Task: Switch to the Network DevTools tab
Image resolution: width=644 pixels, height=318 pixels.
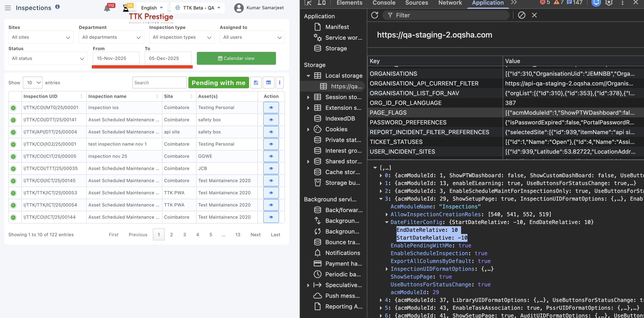Action: 450,3
